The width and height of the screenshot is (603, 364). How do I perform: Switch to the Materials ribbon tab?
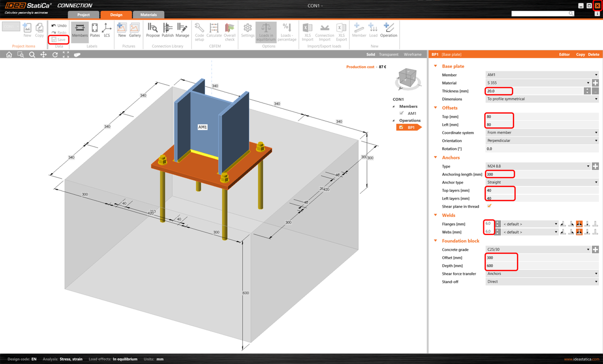point(148,15)
